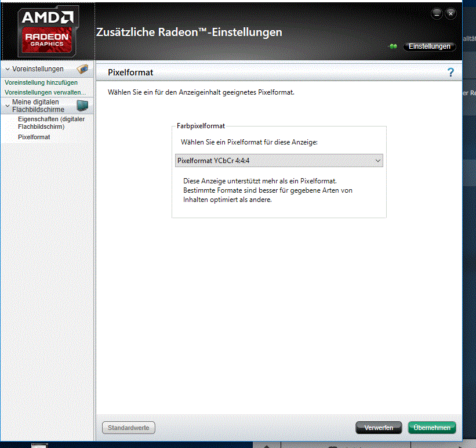476x448 pixels.
Task: Click the digital flat panel monitor icon
Action: (82, 106)
